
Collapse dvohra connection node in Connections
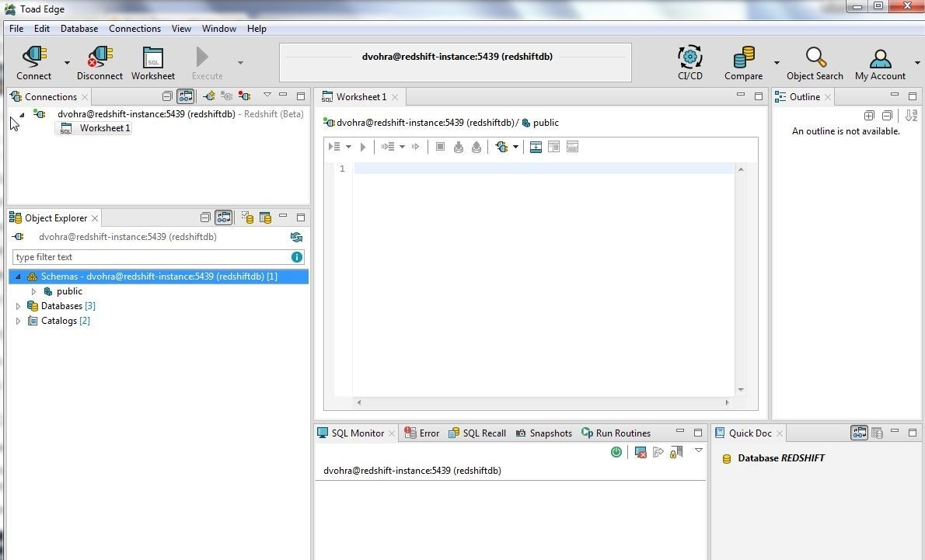(22, 114)
